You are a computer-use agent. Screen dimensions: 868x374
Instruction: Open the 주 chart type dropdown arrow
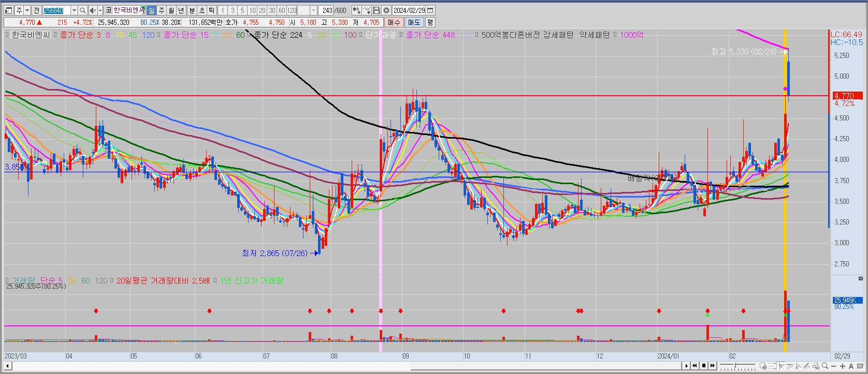pos(27,10)
